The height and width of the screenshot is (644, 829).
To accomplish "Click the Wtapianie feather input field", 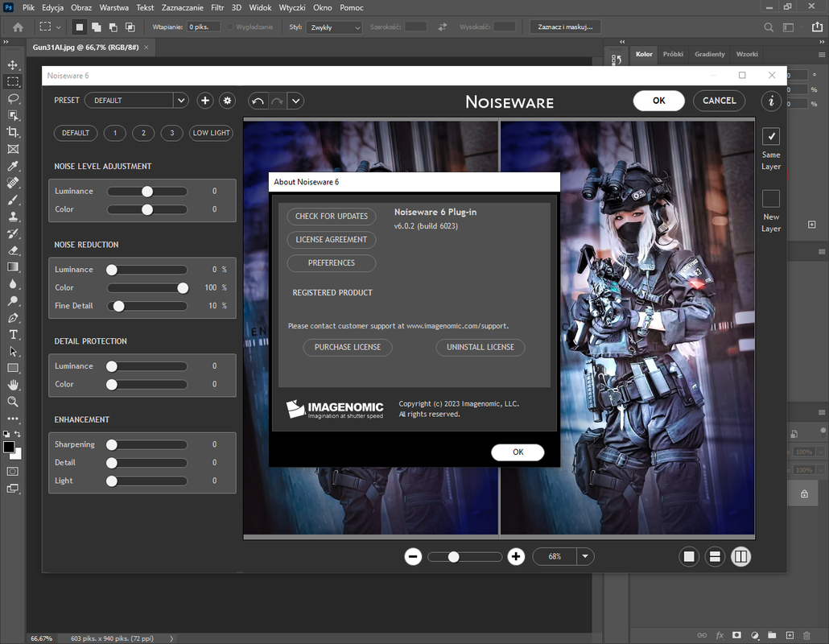I will pos(204,27).
